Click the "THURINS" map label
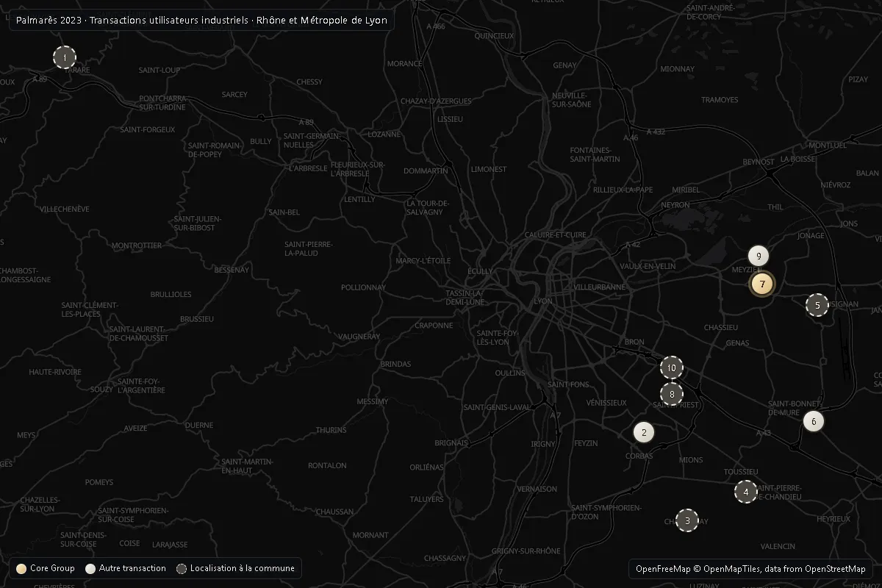 point(331,430)
